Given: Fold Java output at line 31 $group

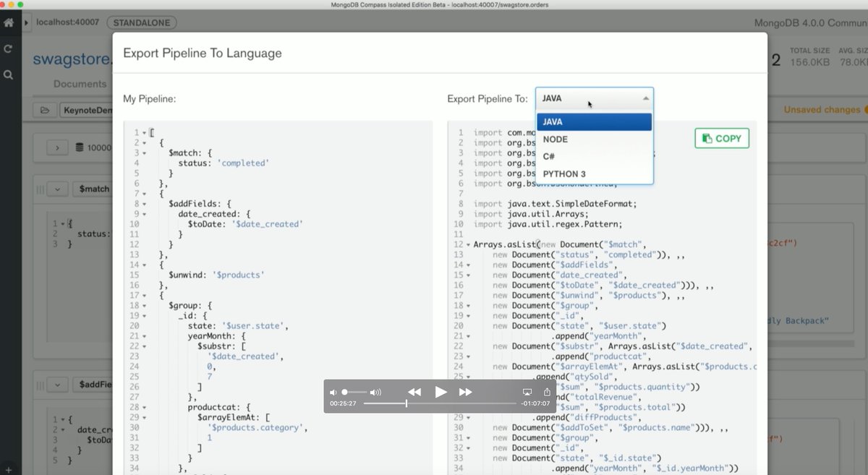Looking at the screenshot, I should pos(468,438).
